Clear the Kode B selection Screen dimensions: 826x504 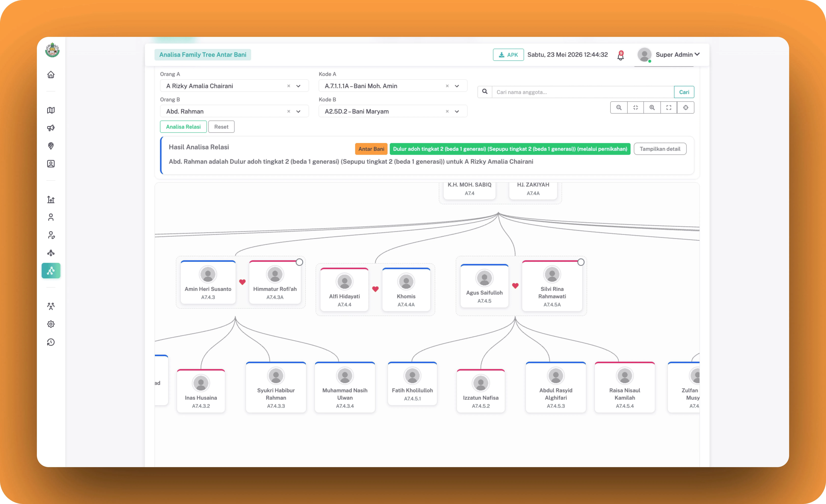(x=447, y=112)
